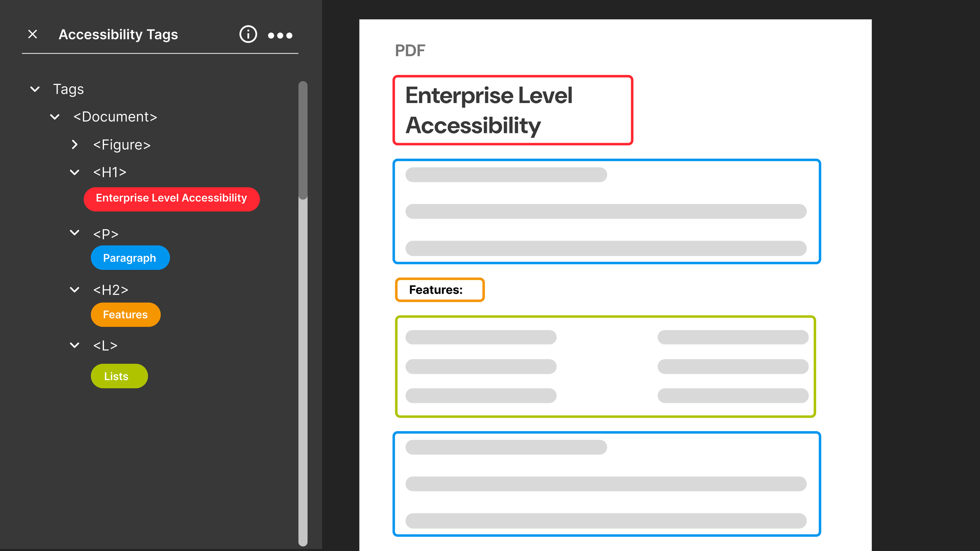Select the red Enterprise Level Accessibility tag

tap(171, 199)
